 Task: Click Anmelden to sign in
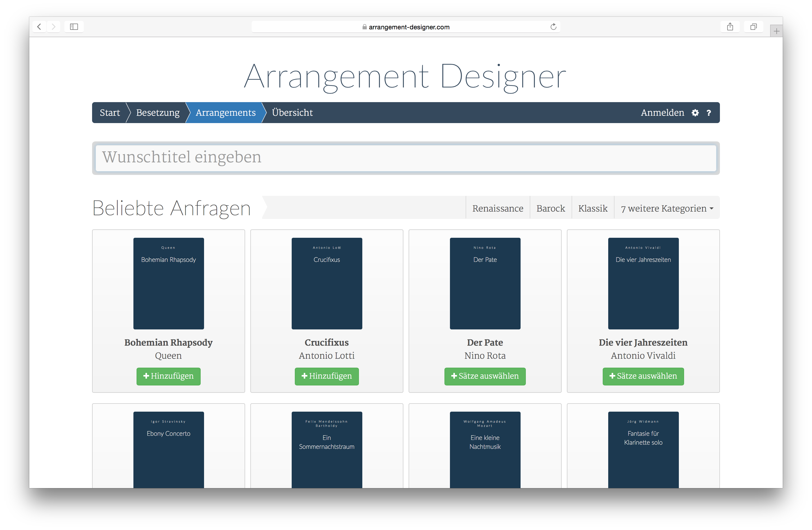[x=662, y=113]
